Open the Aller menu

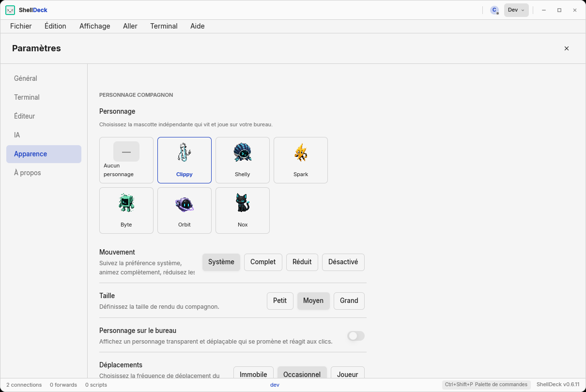tap(130, 26)
